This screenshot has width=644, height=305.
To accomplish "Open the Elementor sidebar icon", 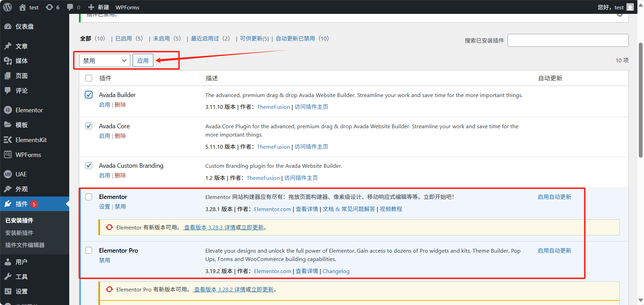I will [x=8, y=110].
